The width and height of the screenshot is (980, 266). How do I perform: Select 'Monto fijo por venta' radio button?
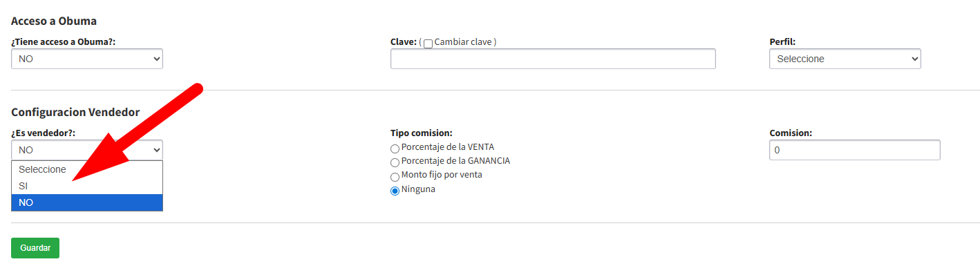pos(395,176)
